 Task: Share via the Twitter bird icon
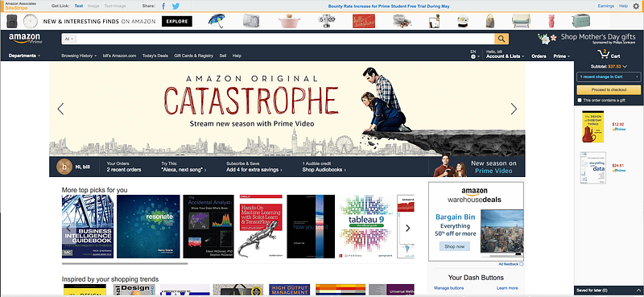(x=175, y=6)
